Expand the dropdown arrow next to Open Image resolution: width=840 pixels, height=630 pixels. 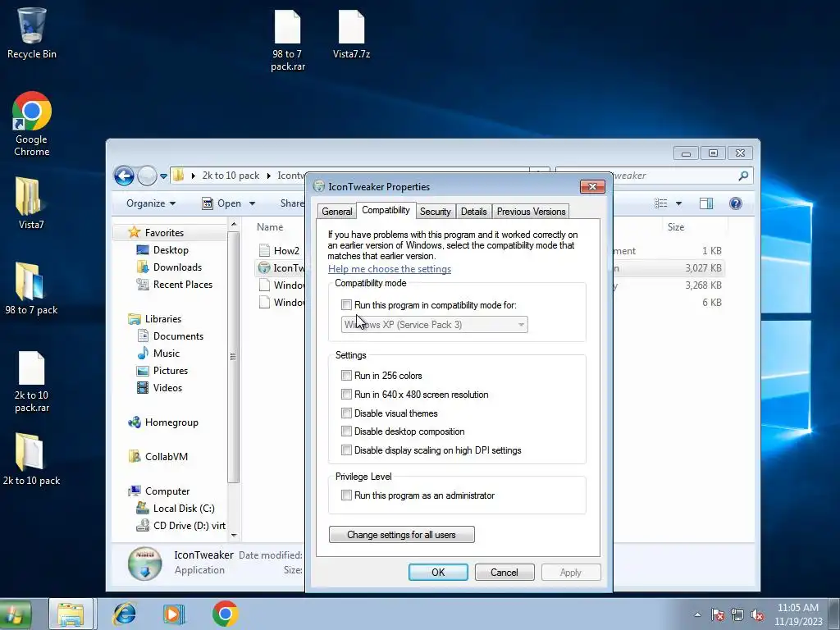click(253, 203)
